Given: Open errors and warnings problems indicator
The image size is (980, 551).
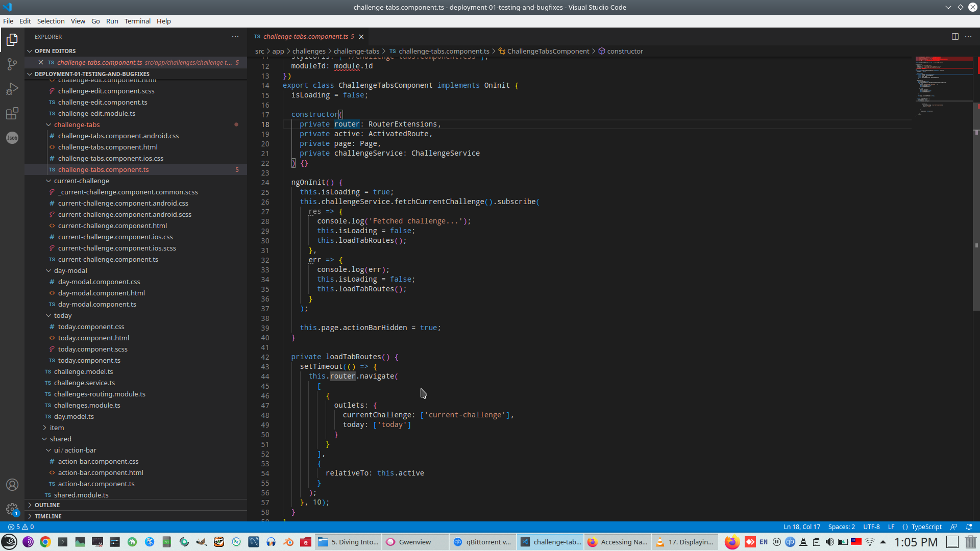Looking at the screenshot, I should coord(21,527).
